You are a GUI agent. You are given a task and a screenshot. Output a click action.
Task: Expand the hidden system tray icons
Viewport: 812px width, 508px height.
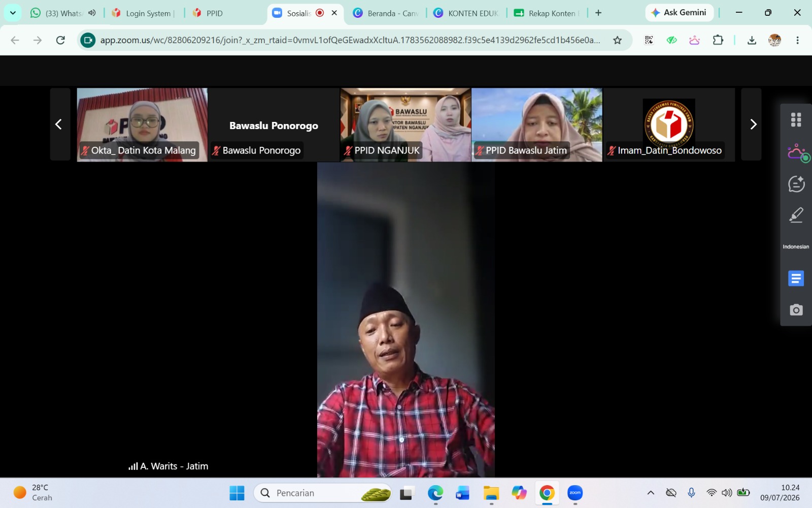pyautogui.click(x=651, y=493)
